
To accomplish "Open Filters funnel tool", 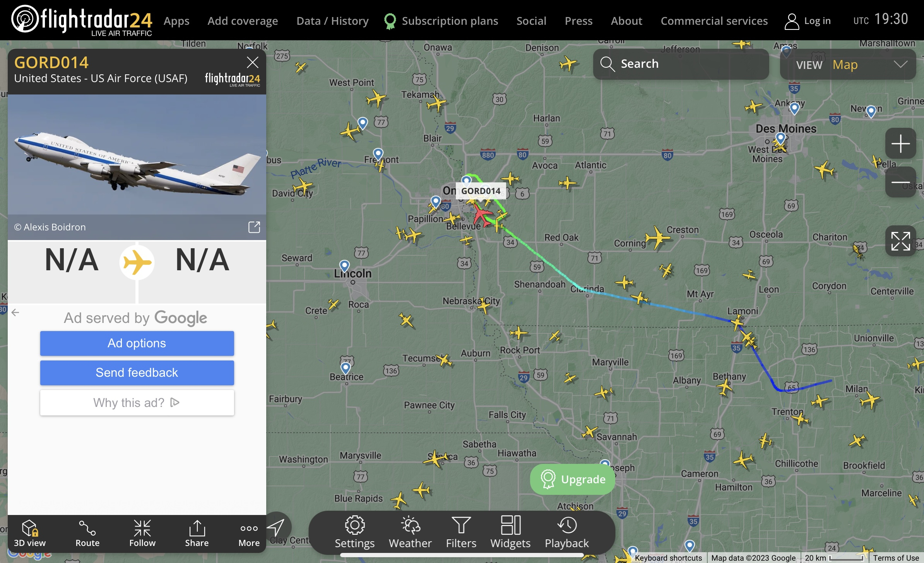I will pyautogui.click(x=461, y=532).
